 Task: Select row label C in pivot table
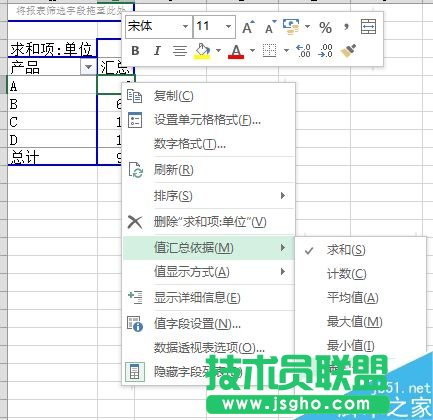(52, 121)
